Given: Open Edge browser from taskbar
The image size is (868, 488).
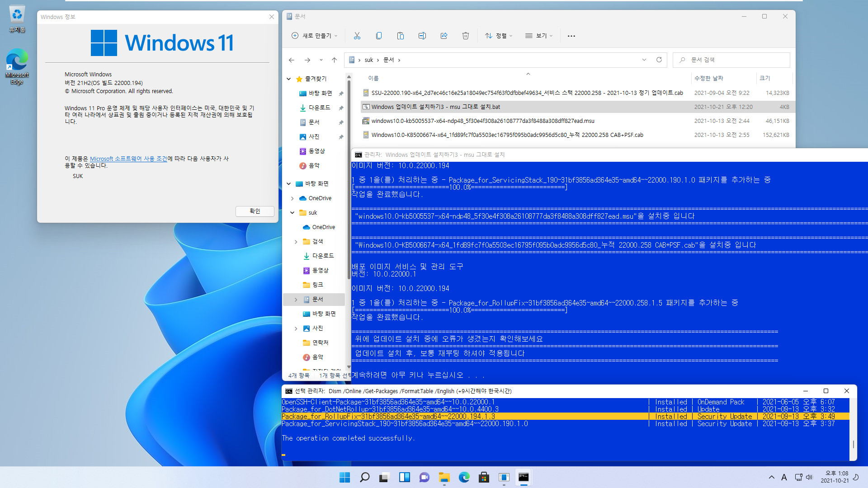Looking at the screenshot, I should 464,477.
